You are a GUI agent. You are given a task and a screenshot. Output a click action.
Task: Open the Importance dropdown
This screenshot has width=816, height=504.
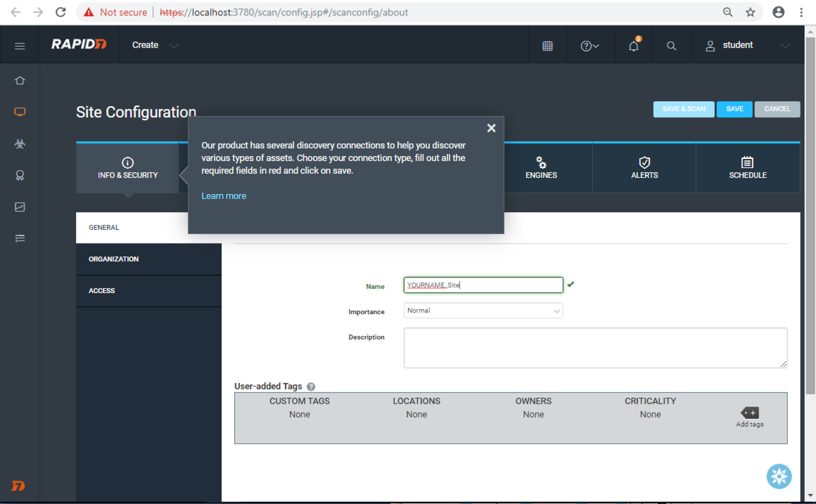tap(483, 311)
